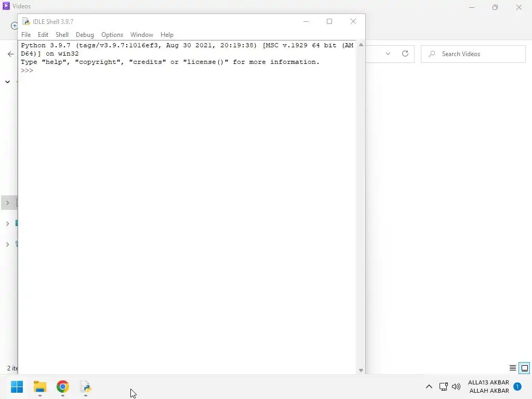Open Google Chrome from the taskbar

click(x=63, y=387)
